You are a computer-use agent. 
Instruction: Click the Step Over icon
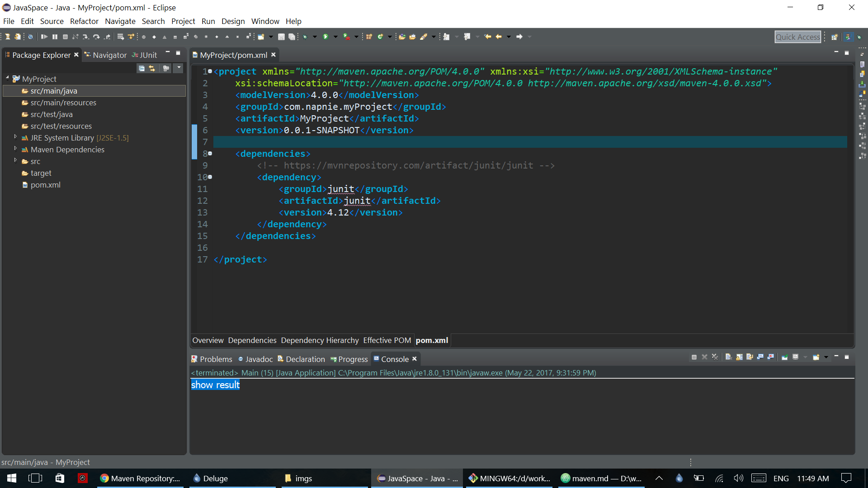click(x=96, y=37)
